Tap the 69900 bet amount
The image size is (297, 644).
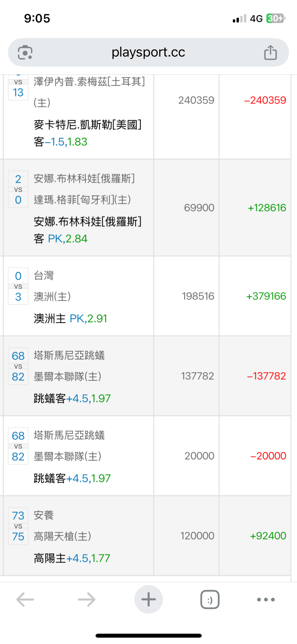199,208
